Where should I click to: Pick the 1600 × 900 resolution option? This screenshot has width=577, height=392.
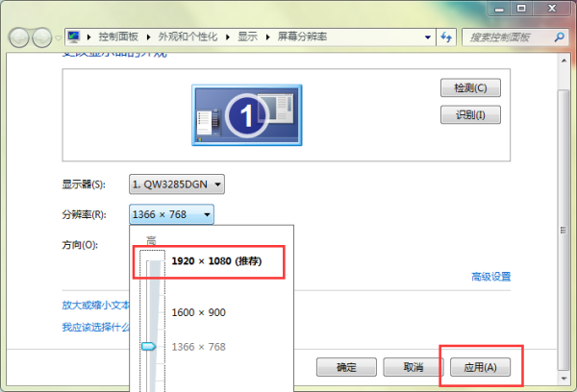point(199,312)
